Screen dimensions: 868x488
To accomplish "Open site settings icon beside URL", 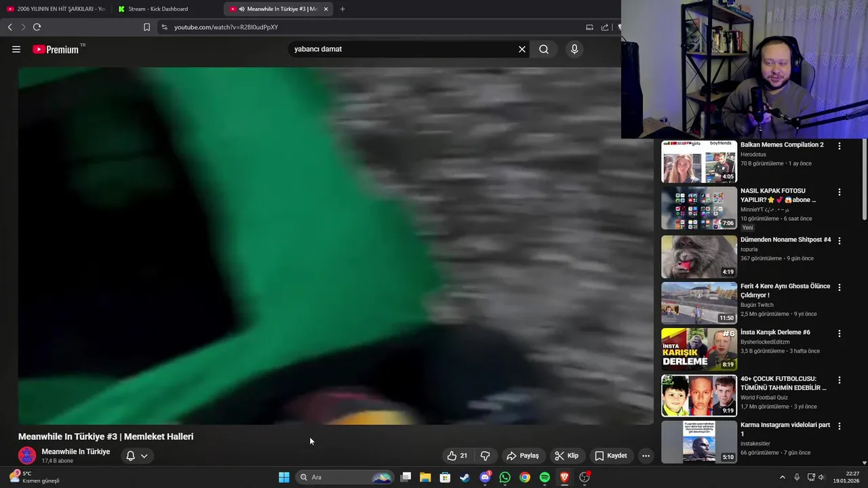I will click(x=164, y=27).
